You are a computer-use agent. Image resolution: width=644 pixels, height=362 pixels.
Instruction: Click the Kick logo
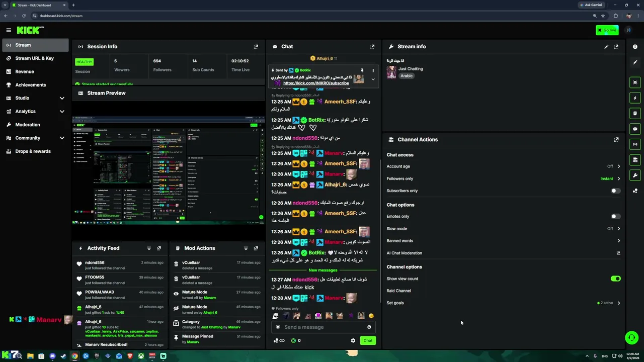click(x=30, y=30)
